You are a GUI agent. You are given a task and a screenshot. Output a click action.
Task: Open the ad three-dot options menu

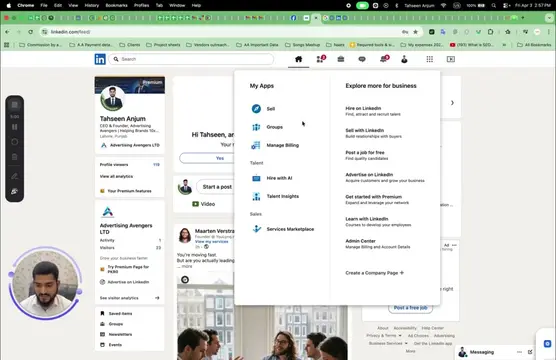click(454, 245)
